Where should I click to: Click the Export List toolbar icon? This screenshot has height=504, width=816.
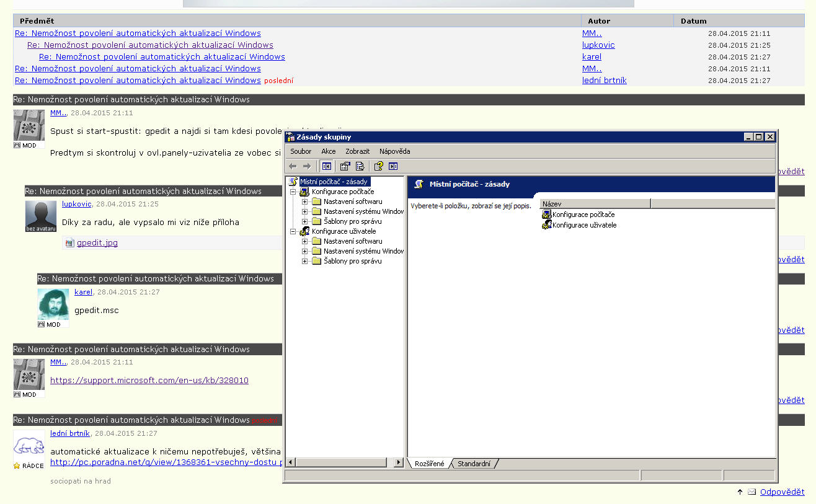360,166
